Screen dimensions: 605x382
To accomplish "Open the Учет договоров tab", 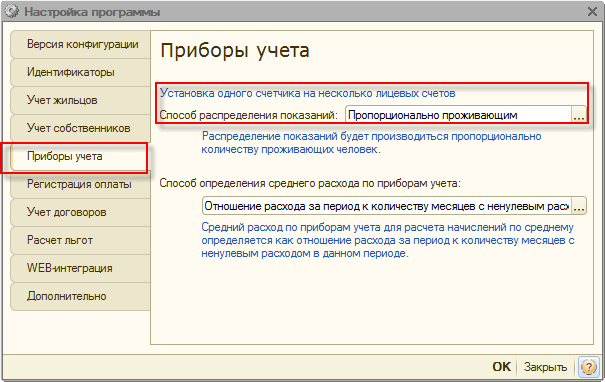I will 80,212.
